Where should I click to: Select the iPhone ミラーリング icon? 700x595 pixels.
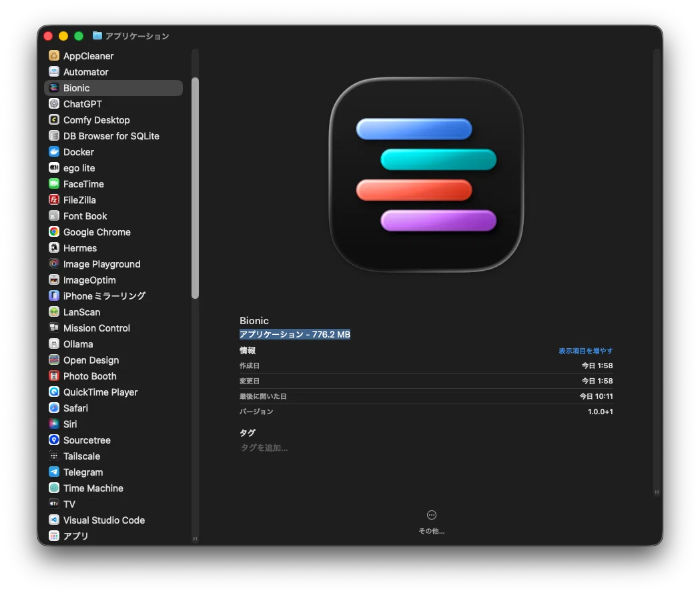[54, 296]
